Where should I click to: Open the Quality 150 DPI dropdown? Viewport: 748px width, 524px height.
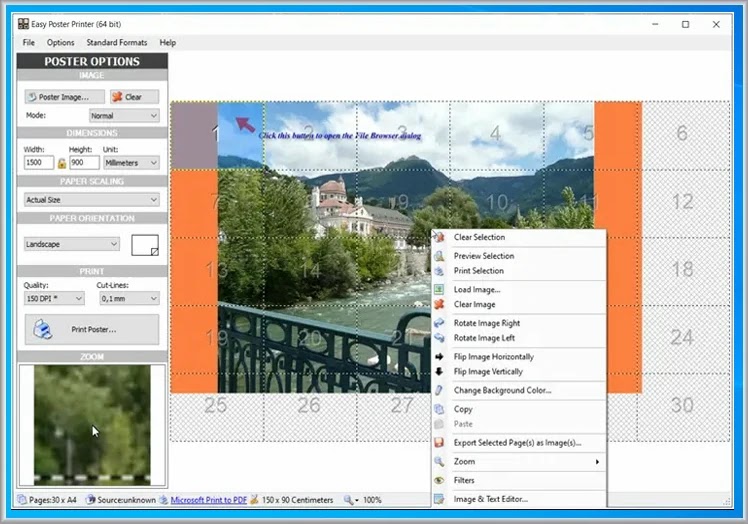click(x=54, y=299)
